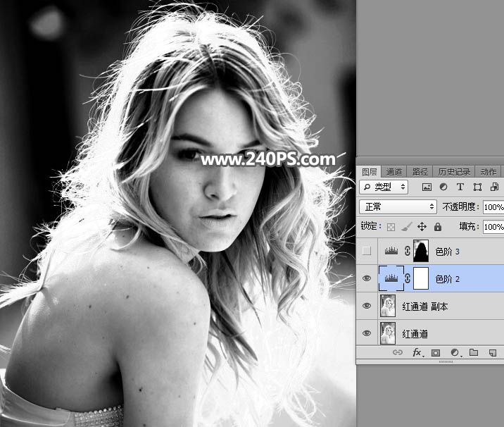Click the mask link icon of 色阶 2
Screen dimensions: 504x427
coord(408,278)
